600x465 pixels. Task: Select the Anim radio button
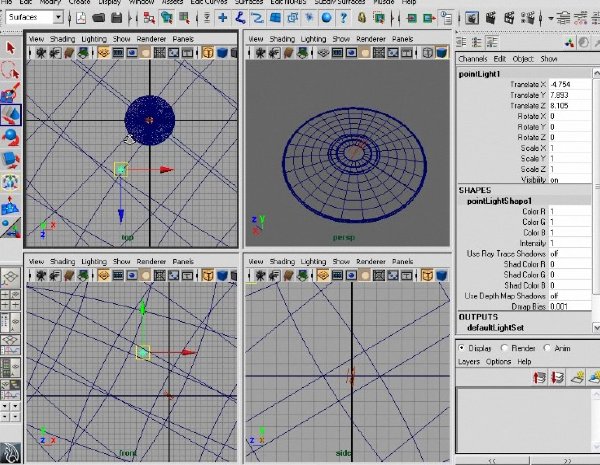548,348
